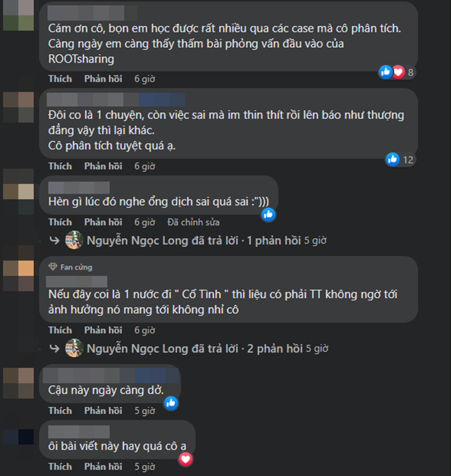Image resolution: width=451 pixels, height=476 pixels.
Task: Like the 'Cám ơn cô' comment with Thích
Action: coord(60,79)
